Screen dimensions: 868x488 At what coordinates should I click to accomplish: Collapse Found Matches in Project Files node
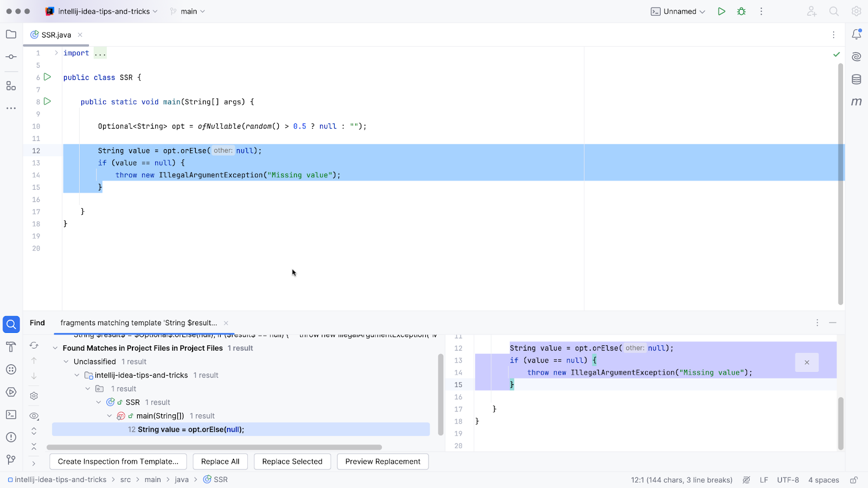[55, 348]
